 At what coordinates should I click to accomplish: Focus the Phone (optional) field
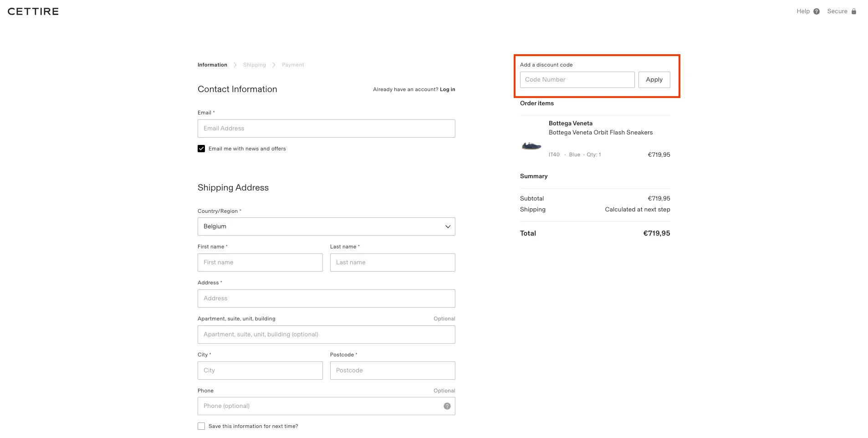tap(327, 406)
